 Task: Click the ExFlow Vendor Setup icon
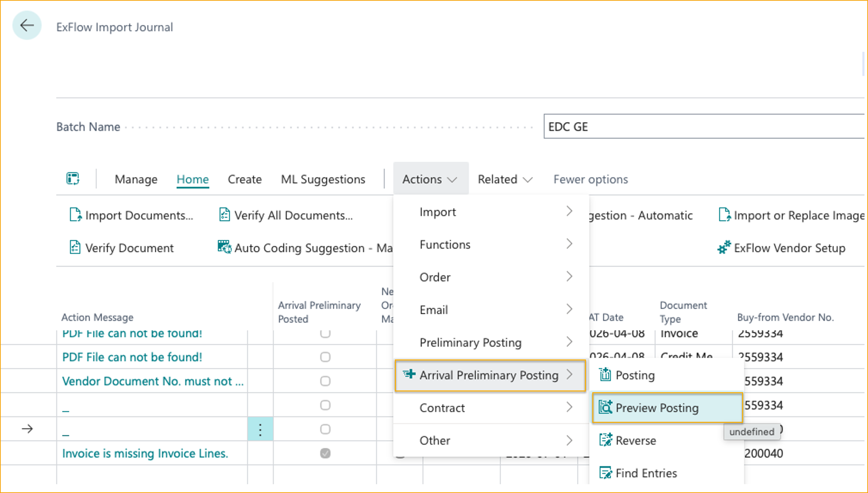(724, 247)
